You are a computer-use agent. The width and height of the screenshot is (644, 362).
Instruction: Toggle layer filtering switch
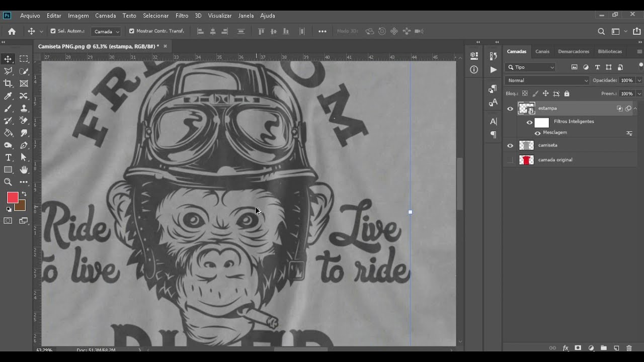(640, 65)
